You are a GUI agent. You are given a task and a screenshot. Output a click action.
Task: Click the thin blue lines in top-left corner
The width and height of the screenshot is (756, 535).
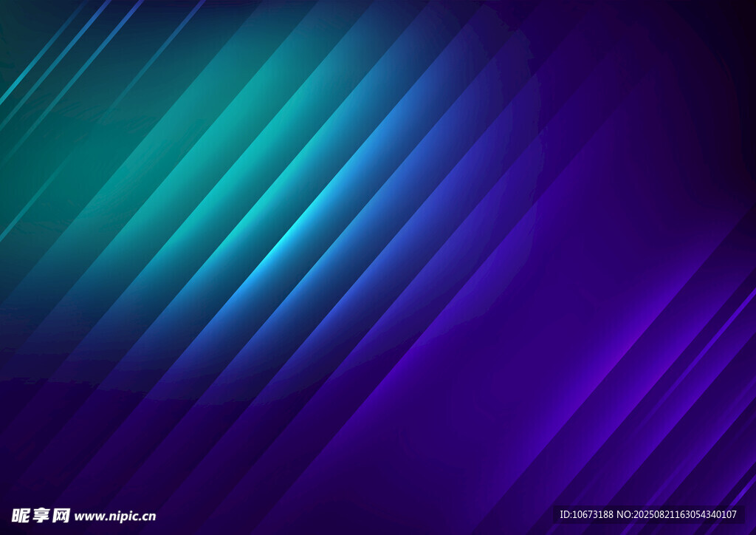tap(44, 59)
